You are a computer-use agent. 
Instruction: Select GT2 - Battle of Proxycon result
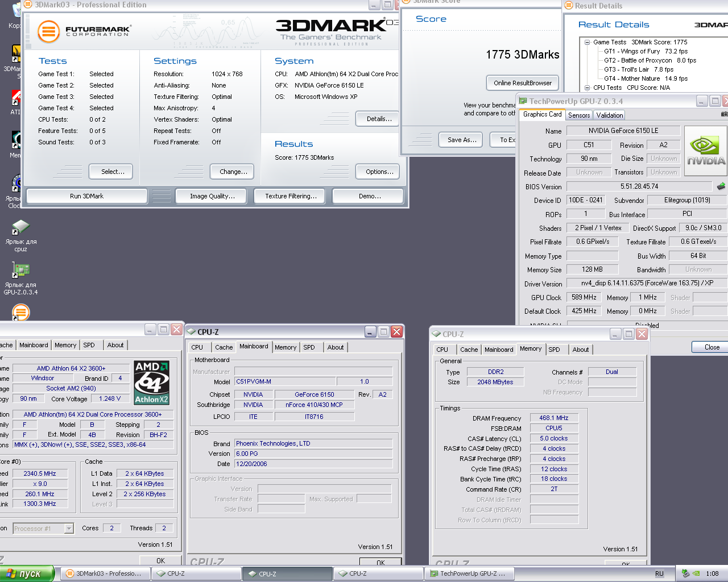[650, 60]
